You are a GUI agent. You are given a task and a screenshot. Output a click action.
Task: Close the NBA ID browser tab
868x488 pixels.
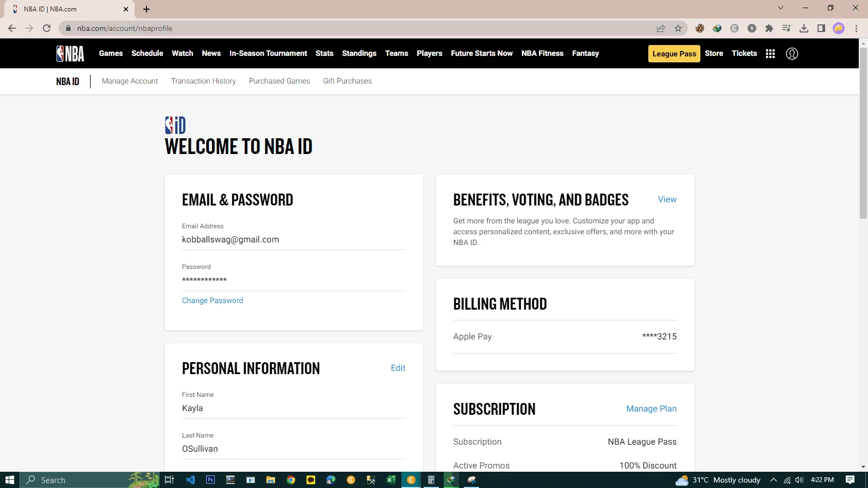(x=126, y=9)
